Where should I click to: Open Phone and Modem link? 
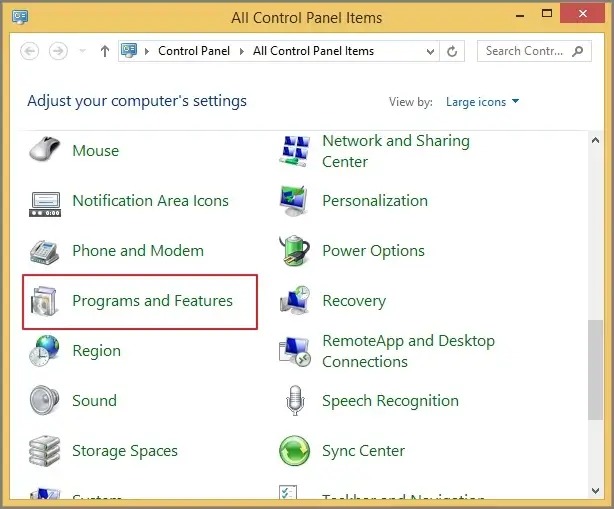click(138, 251)
